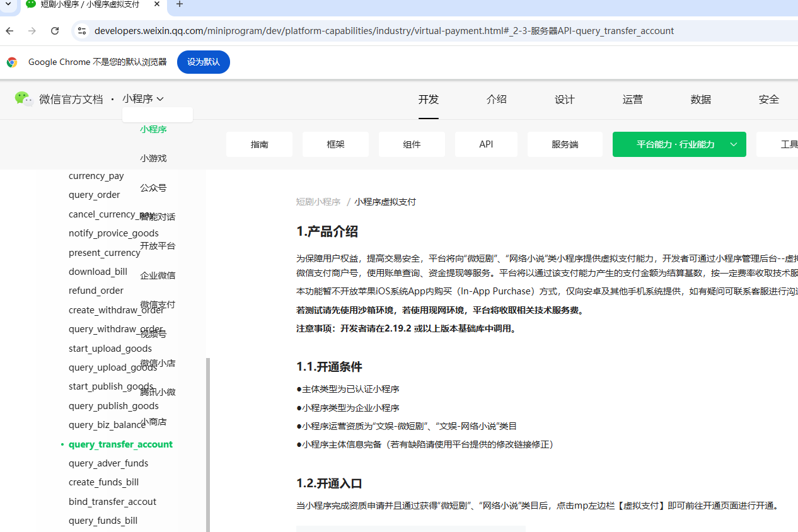This screenshot has width=798, height=532.
Task: Click the 工具 sub-navigation button
Action: pos(777,144)
